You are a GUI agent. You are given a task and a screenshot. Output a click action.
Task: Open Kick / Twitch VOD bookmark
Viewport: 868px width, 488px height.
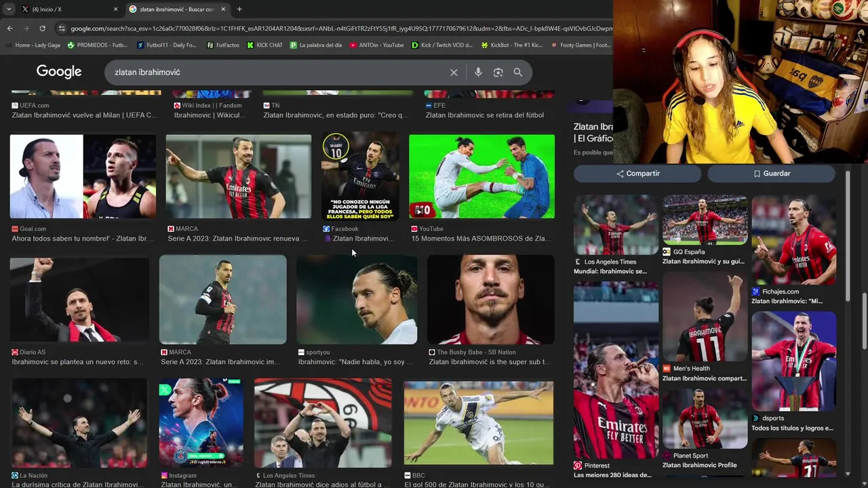coord(442,45)
